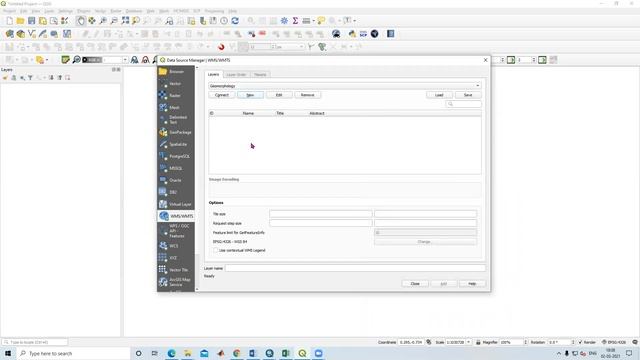Click the SCP plugin toolbar icon
Image resolution: width=640 pixels, height=360 pixels.
(x=363, y=34)
